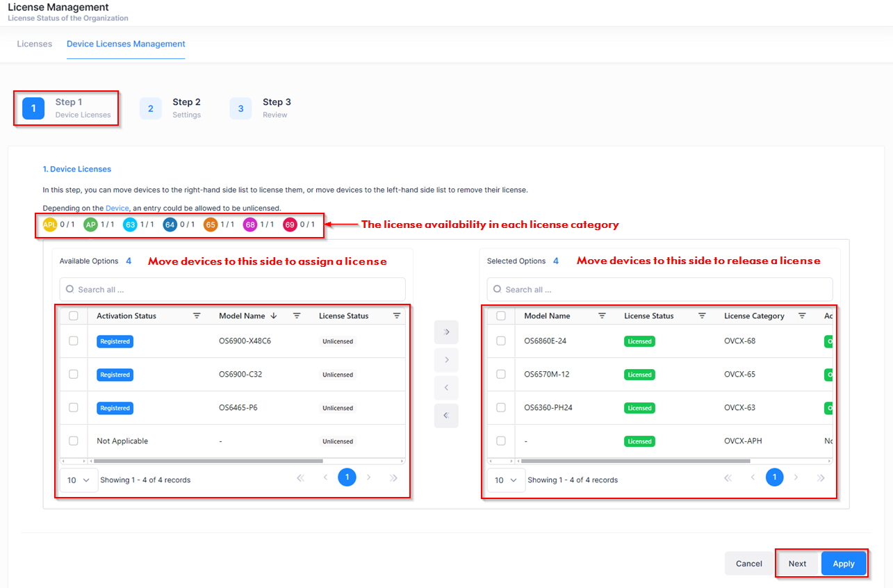Go to last page in Selected Options
Screen dimensions: 893x588
point(821,478)
